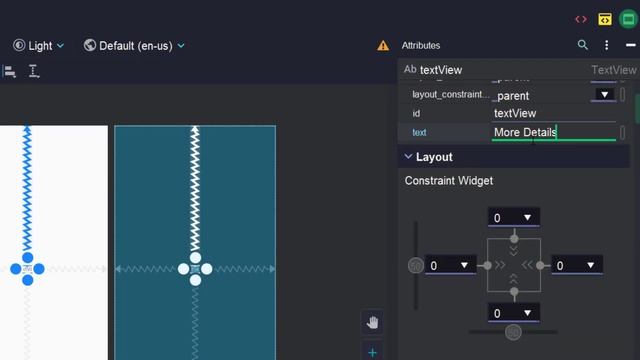Click the id field containing textView

click(x=553, y=113)
